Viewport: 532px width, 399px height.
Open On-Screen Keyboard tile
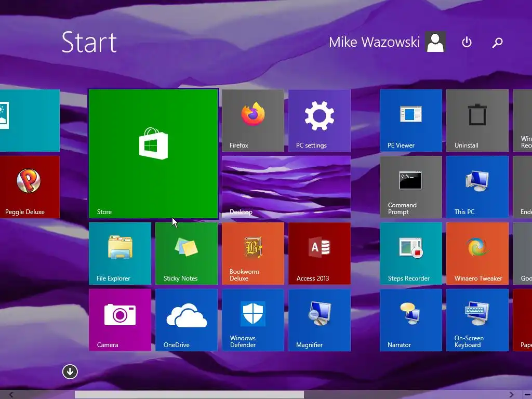pyautogui.click(x=477, y=320)
